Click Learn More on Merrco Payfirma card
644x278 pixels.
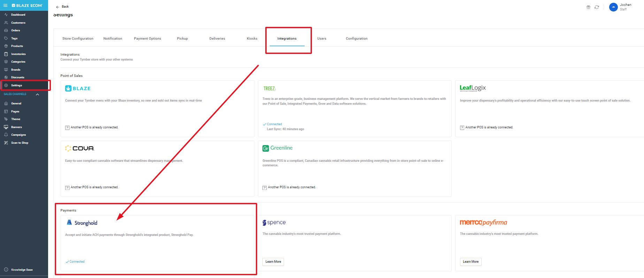(470, 262)
